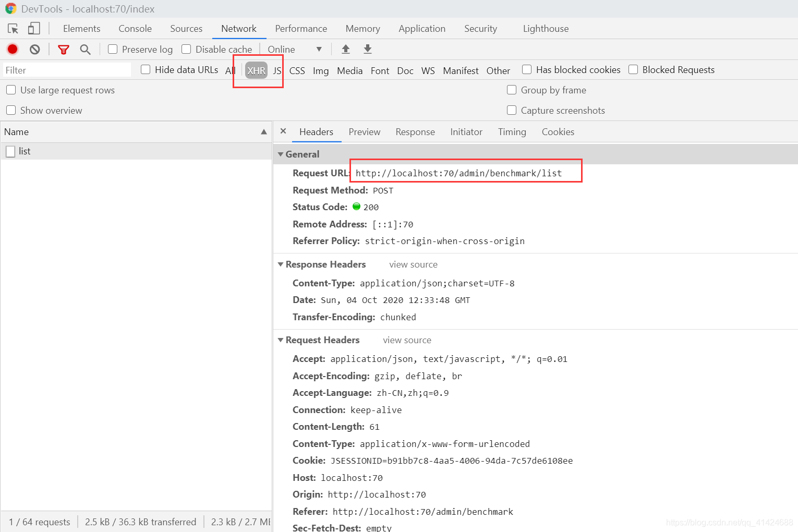Collapse the General section
Image resolution: width=798 pixels, height=532 pixels.
tap(281, 154)
